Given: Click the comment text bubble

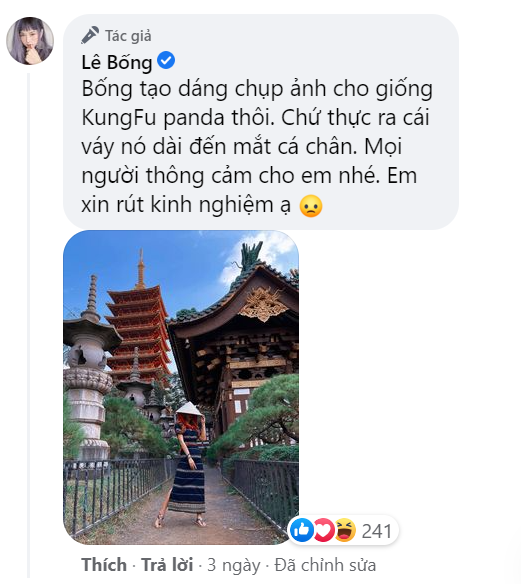Looking at the screenshot, I should pyautogui.click(x=261, y=122).
